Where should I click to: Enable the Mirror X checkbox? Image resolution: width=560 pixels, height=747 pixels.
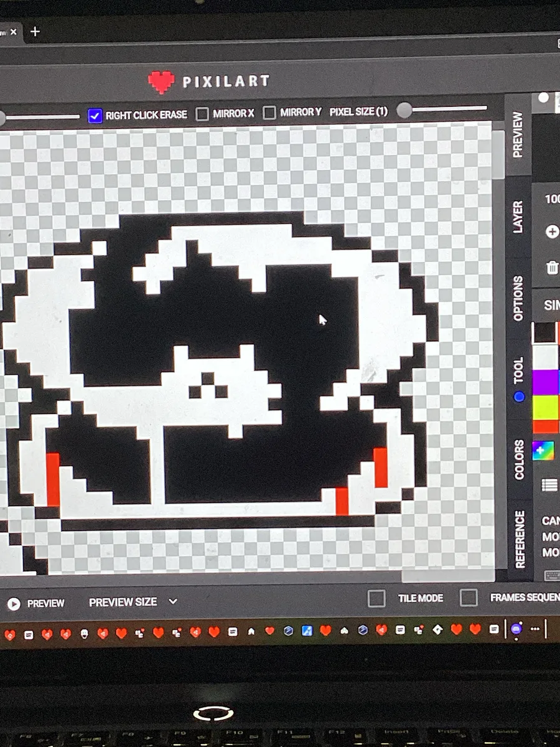point(202,114)
